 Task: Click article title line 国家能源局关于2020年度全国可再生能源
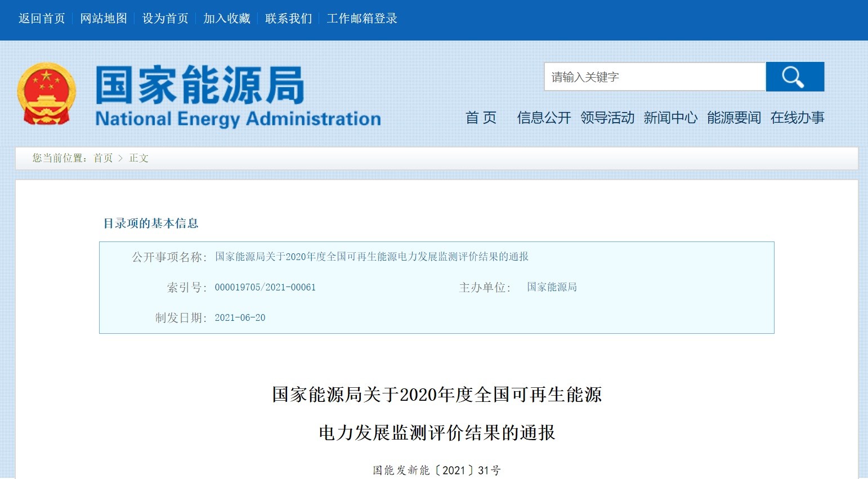[x=437, y=395]
